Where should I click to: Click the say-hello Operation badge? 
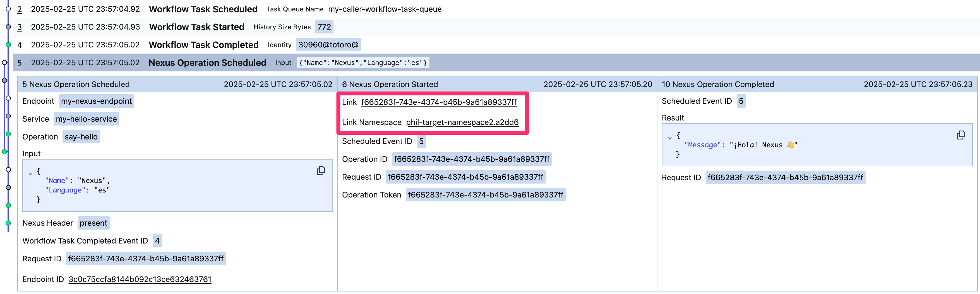[x=81, y=137]
